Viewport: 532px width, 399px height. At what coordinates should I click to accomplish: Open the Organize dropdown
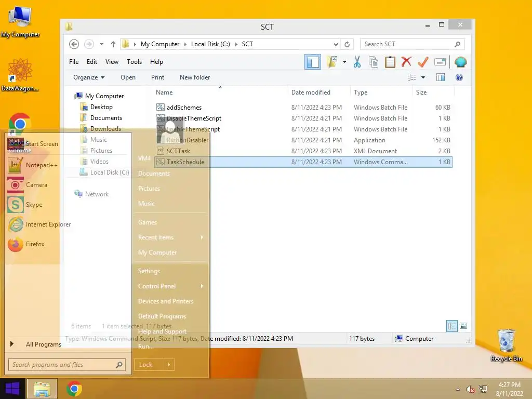89,77
